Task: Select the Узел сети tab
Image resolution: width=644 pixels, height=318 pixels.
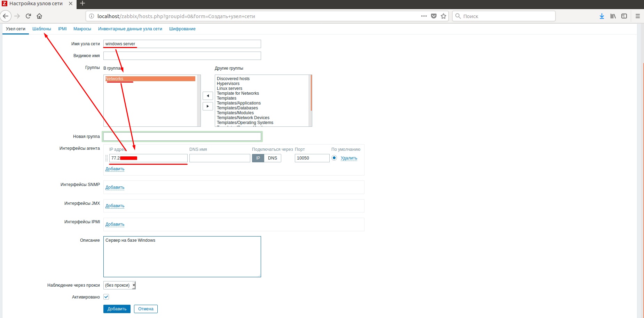Action: (16, 29)
